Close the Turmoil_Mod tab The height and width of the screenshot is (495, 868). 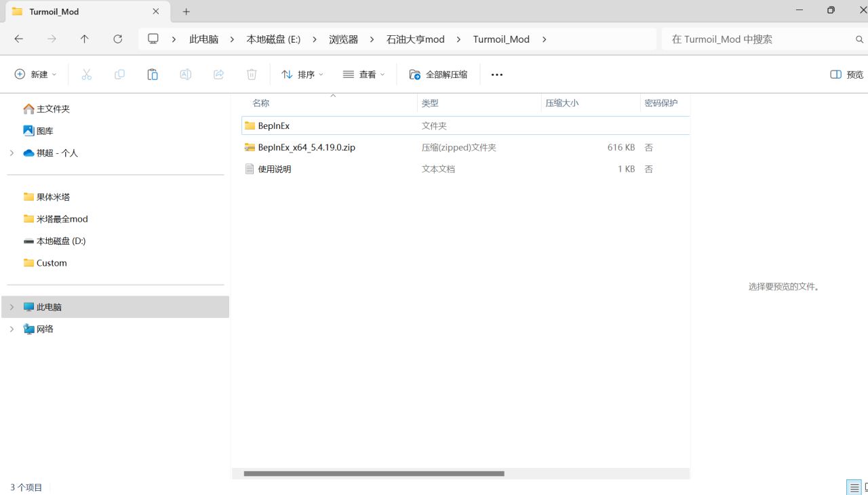click(x=156, y=12)
